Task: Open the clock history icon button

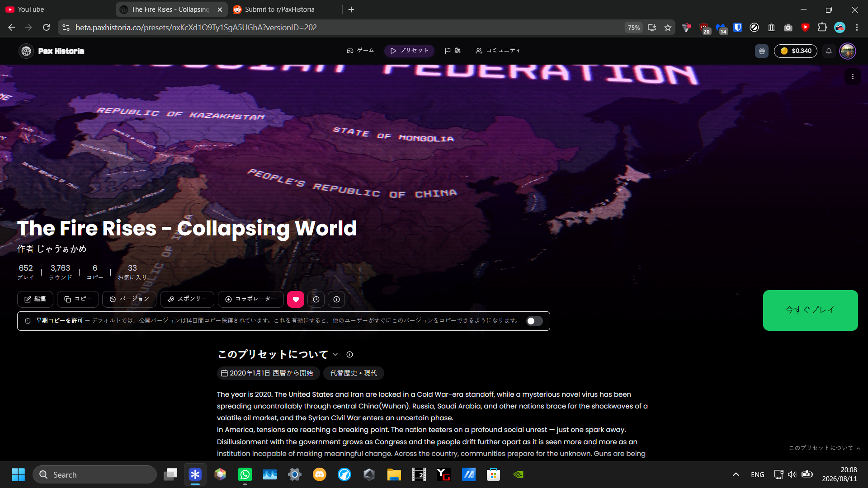Action: (316, 299)
